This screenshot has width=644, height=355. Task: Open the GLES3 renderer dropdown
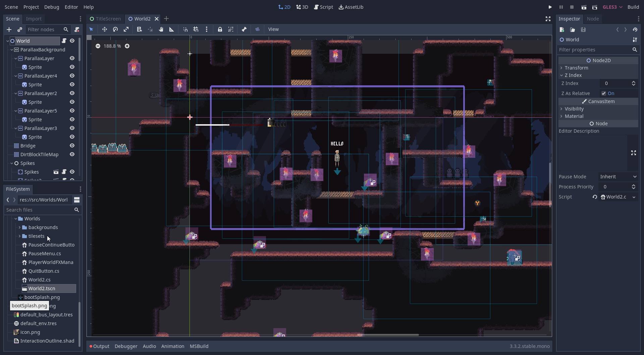[x=612, y=7]
